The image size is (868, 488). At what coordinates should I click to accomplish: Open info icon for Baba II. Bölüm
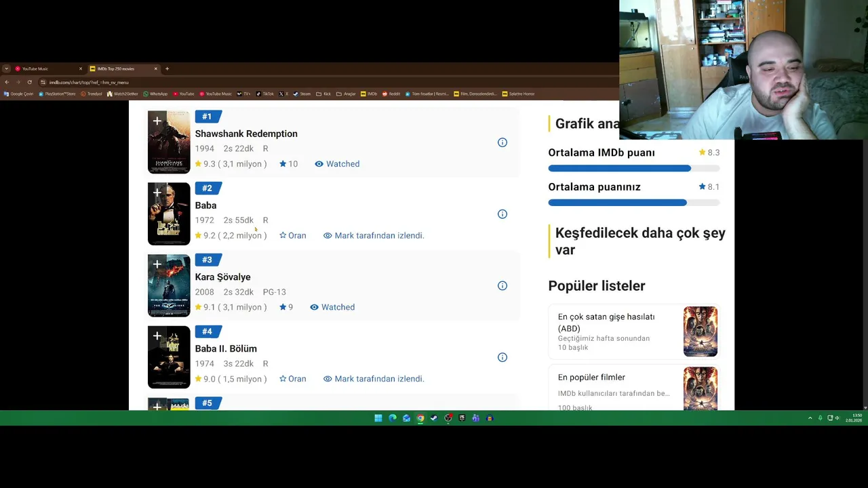pos(502,357)
